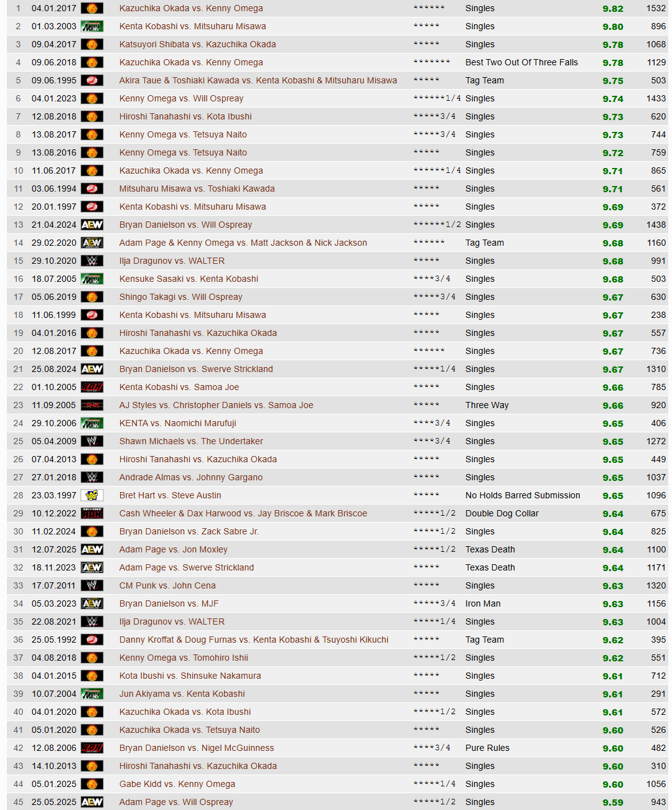The image size is (672, 810).
Task: Click the WWF logo in row 28
Action: 92,496
